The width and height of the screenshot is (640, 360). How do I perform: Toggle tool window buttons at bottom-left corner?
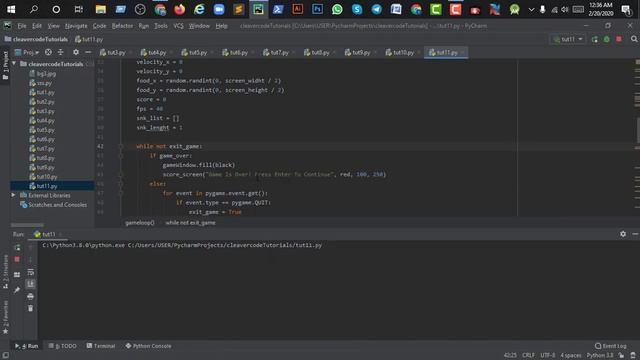(x=5, y=356)
